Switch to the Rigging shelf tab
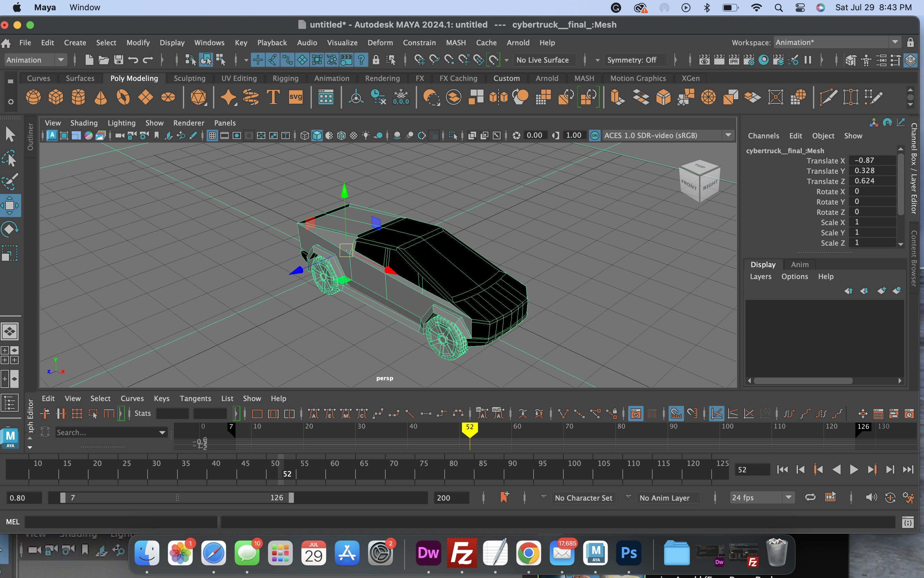Image resolution: width=924 pixels, height=578 pixels. coord(285,78)
